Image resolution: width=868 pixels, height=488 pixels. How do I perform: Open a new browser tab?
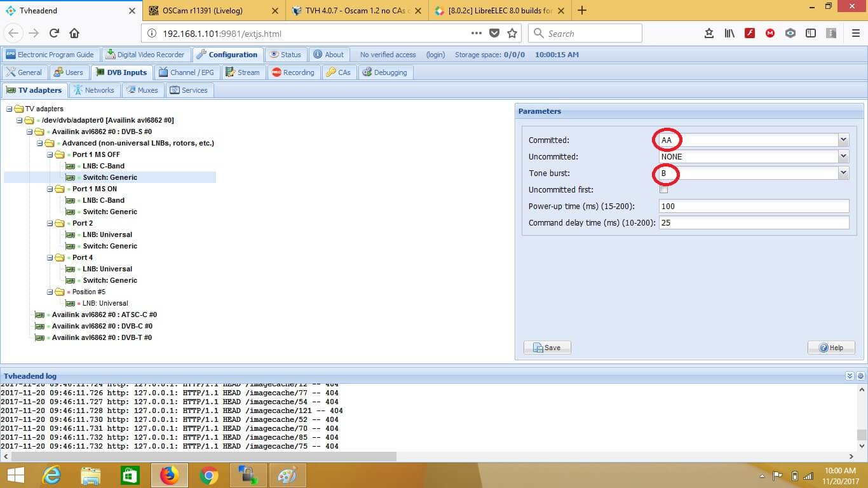point(582,10)
